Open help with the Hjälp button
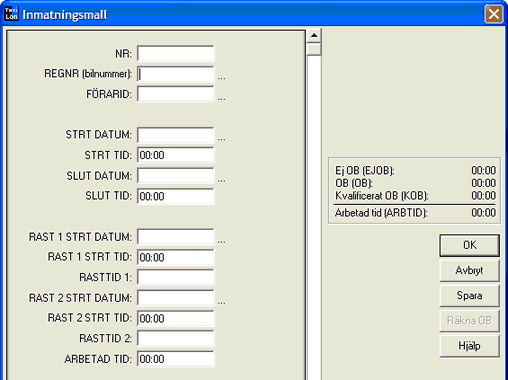Screen dimensions: 508x380 469,346
